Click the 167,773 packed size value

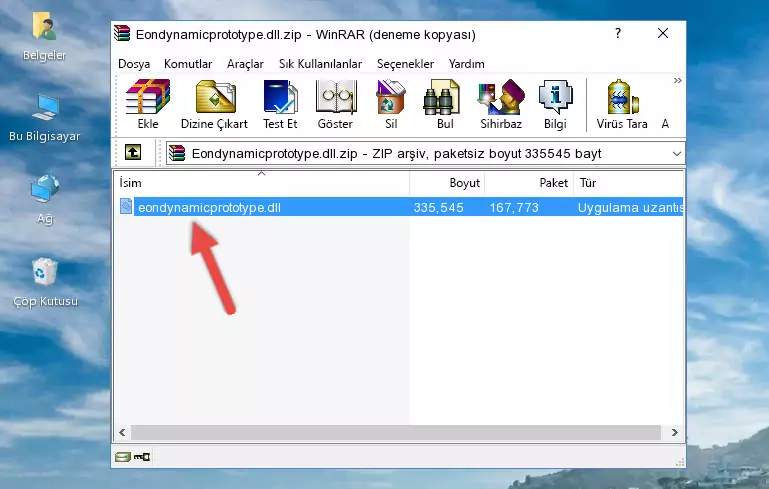(x=514, y=207)
